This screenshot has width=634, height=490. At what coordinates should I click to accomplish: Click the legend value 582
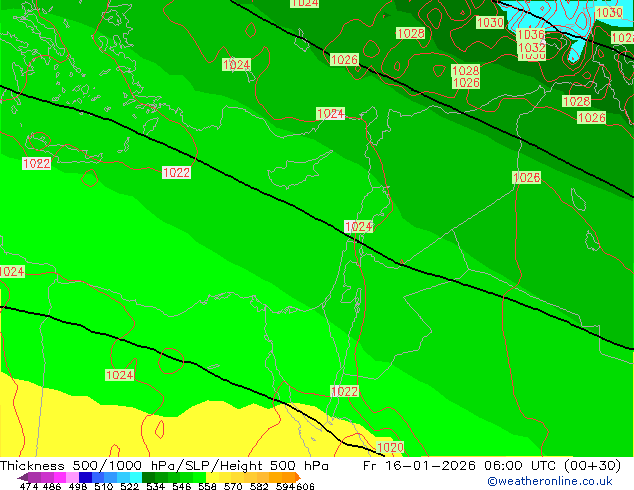click(259, 486)
